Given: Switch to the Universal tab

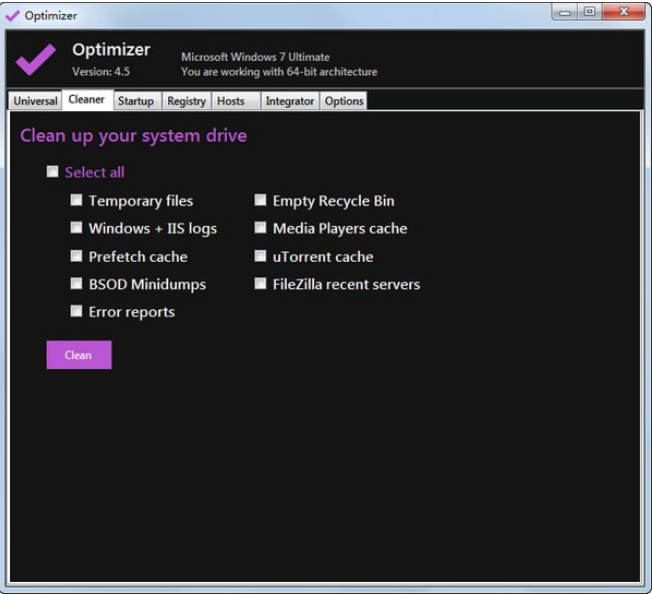Looking at the screenshot, I should point(35,101).
